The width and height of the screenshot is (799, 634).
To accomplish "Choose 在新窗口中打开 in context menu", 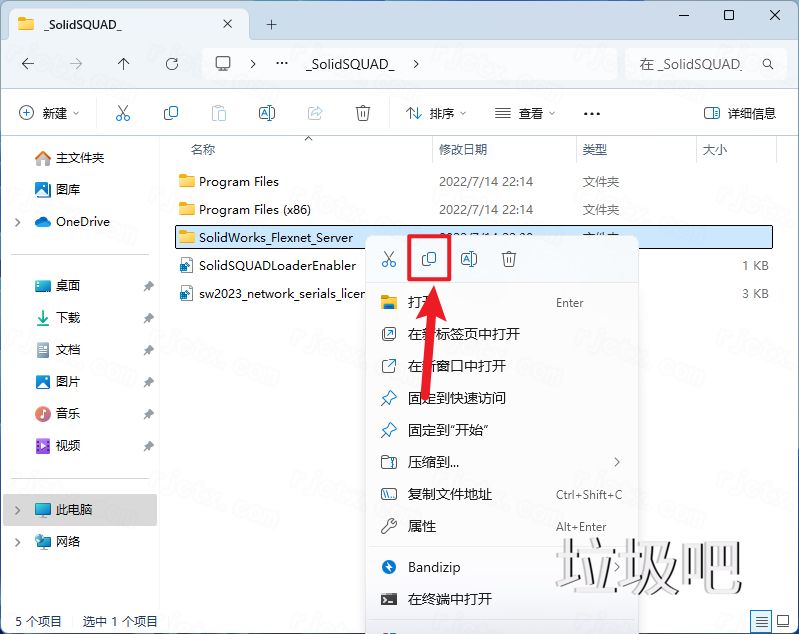I will click(502, 366).
